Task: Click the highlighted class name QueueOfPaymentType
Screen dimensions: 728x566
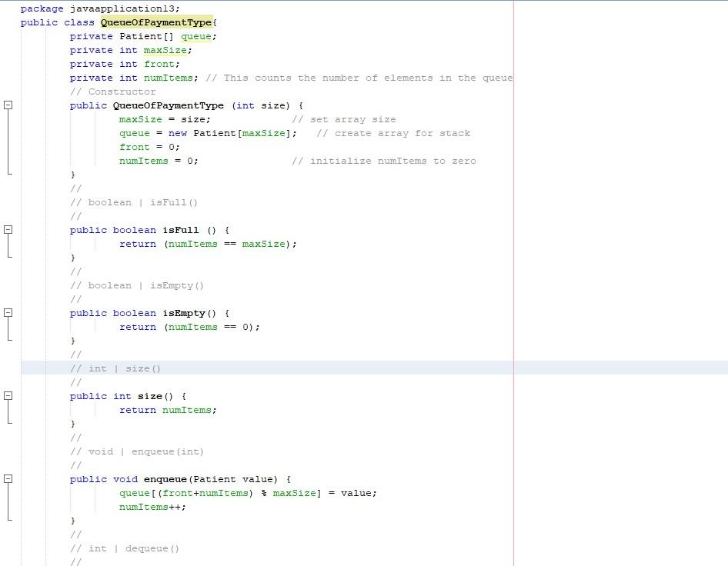Action: 155,22
